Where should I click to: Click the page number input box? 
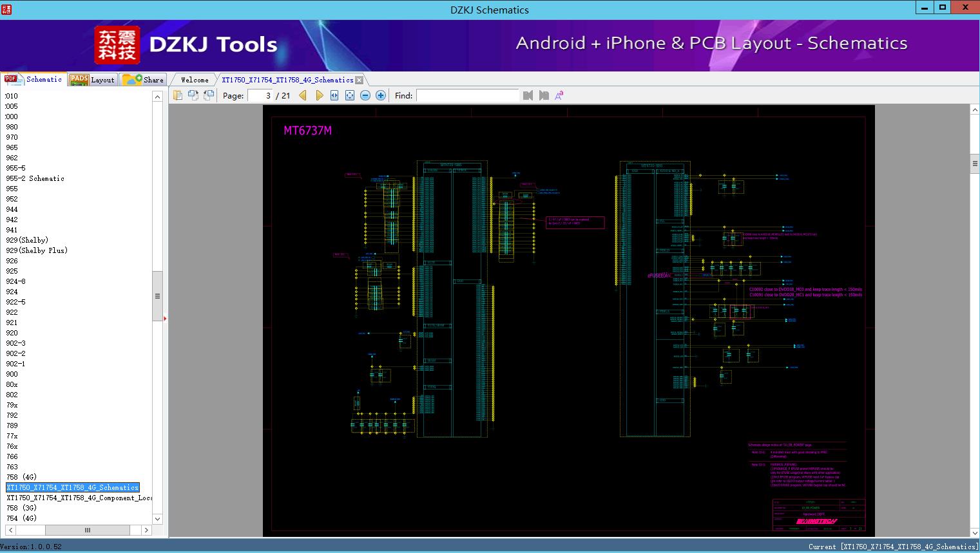[260, 95]
